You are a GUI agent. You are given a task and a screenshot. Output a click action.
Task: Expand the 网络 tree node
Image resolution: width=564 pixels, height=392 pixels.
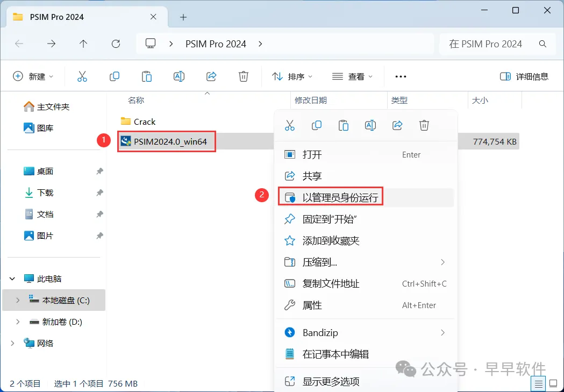(x=12, y=343)
